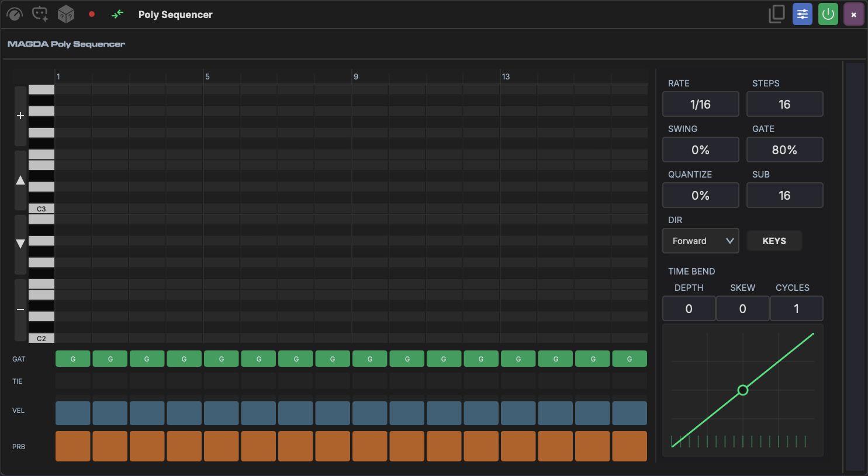Click the macro knob icon in header
This screenshot has height=476, width=868.
[x=15, y=14]
